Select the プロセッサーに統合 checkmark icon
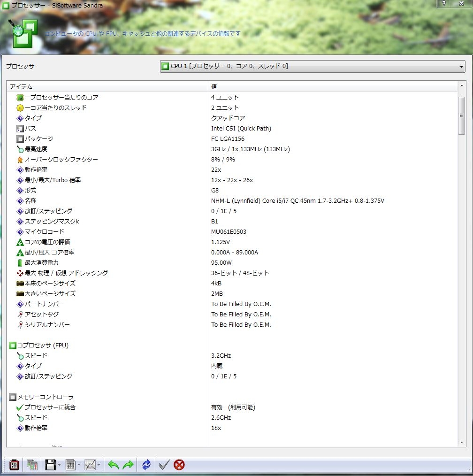473x476 pixels. (x=20, y=407)
